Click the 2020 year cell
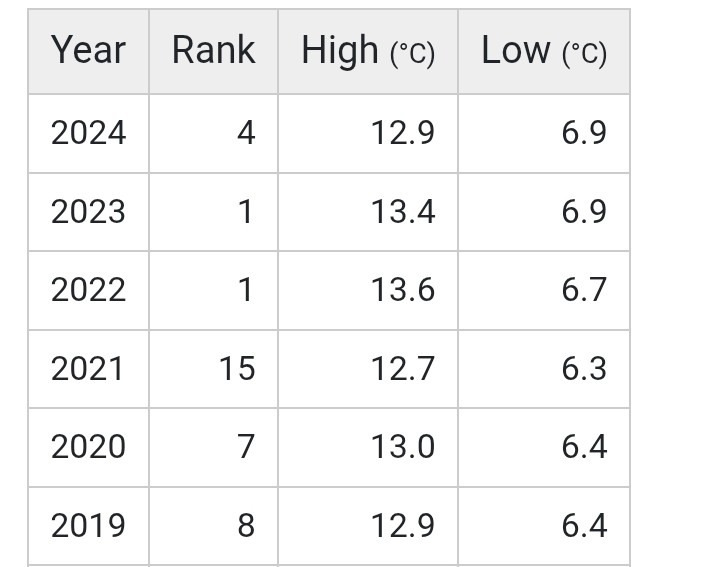The image size is (714, 567). point(88,447)
